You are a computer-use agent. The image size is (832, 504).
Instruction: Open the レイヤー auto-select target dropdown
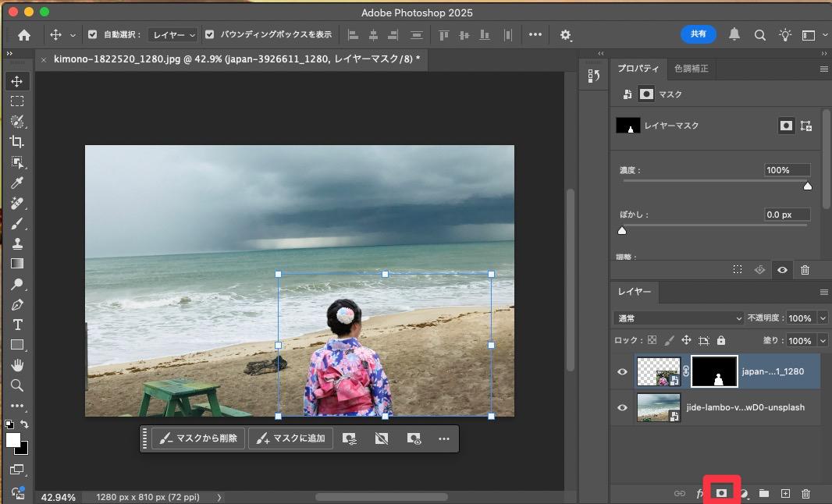[x=172, y=35]
